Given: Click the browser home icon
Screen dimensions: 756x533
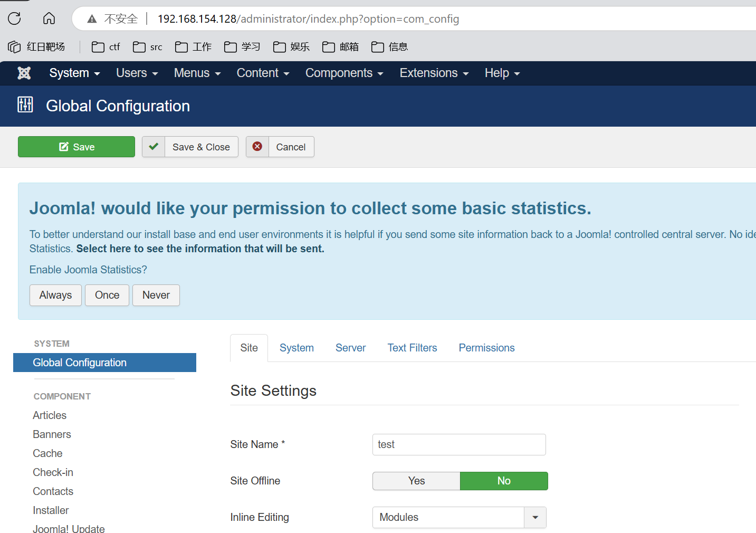Looking at the screenshot, I should tap(49, 19).
